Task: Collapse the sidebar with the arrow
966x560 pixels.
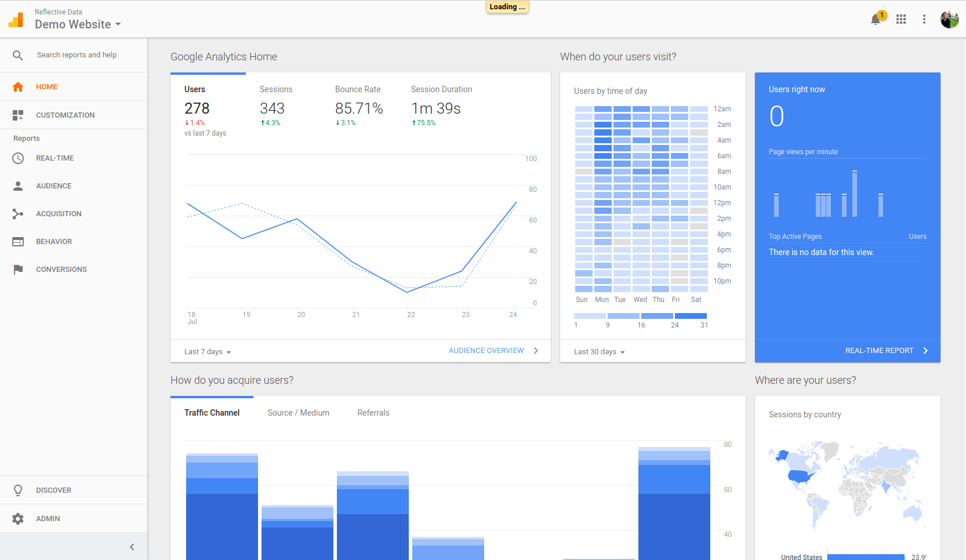Action: [132, 547]
